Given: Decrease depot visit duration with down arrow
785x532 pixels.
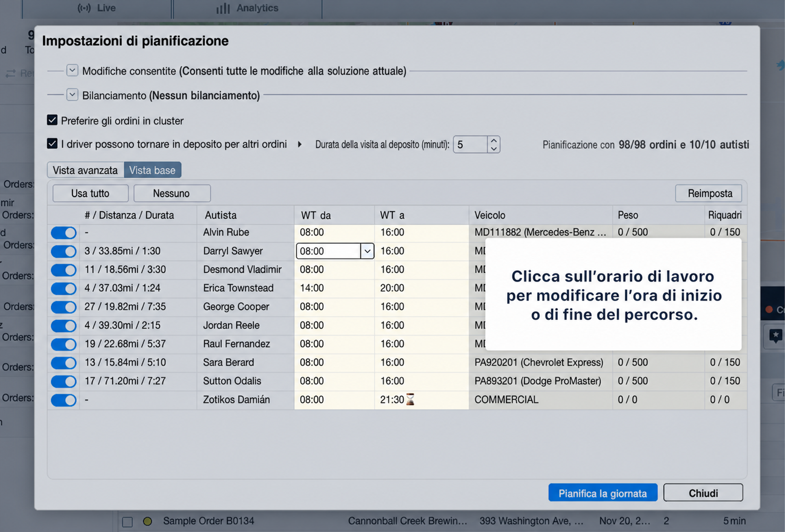Looking at the screenshot, I should pyautogui.click(x=494, y=149).
